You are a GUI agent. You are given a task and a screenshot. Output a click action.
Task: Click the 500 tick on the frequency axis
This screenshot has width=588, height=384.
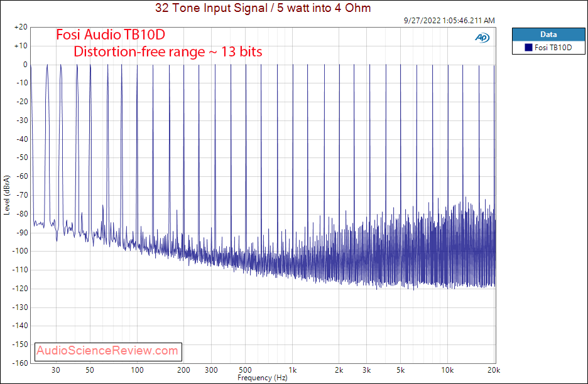point(245,370)
